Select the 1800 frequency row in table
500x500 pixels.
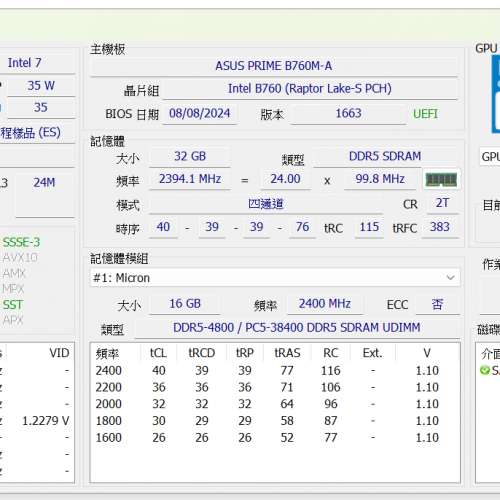pyautogui.click(x=275, y=421)
